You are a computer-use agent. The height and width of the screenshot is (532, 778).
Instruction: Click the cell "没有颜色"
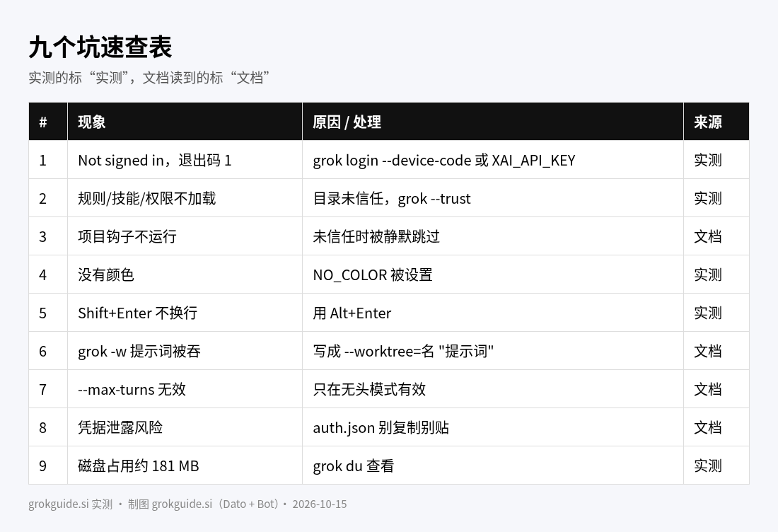(185, 274)
